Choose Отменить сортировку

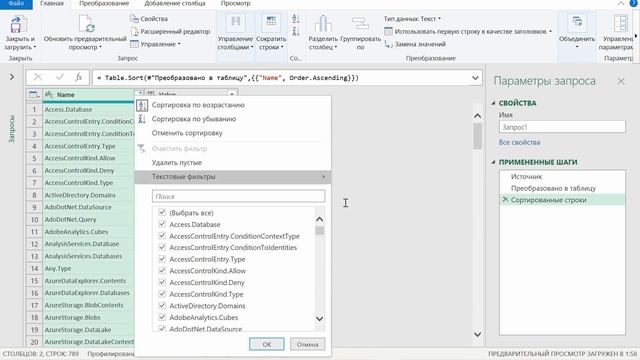coord(187,133)
